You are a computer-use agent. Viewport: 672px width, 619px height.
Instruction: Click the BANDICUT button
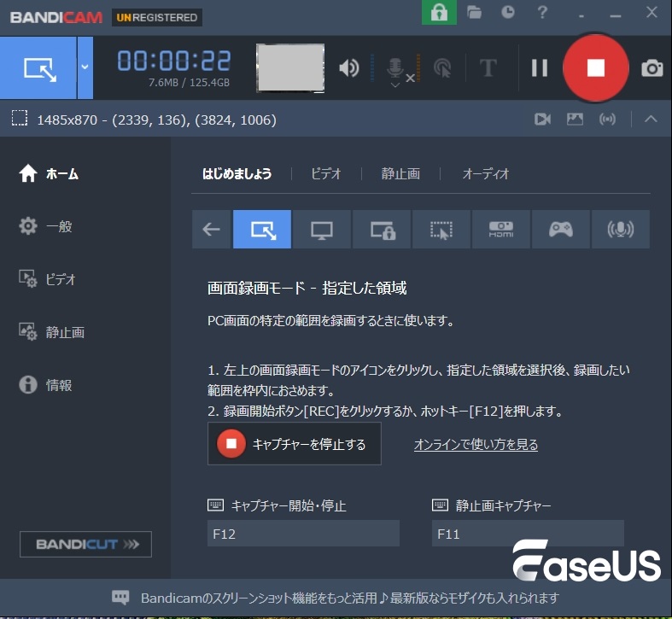85,544
